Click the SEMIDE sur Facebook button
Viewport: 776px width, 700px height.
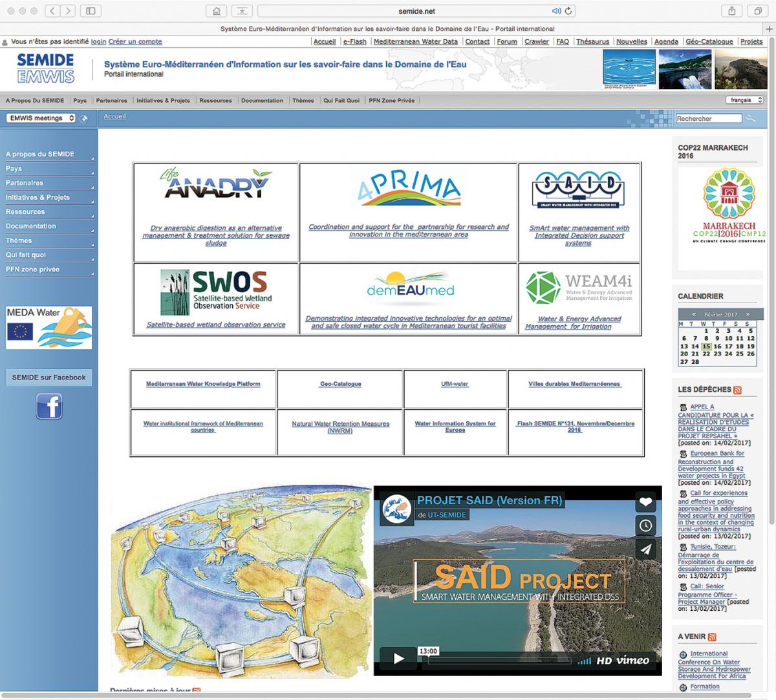[x=49, y=377]
